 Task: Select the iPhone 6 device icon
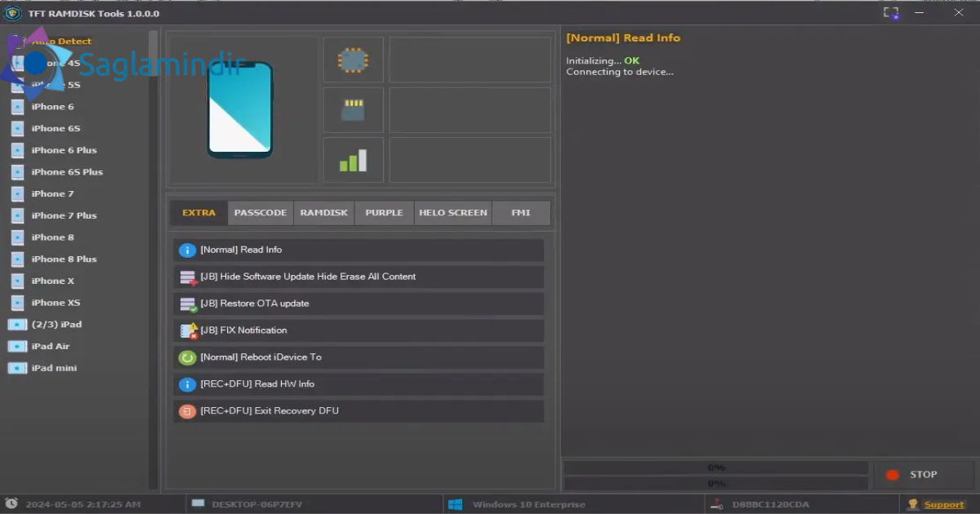17,107
